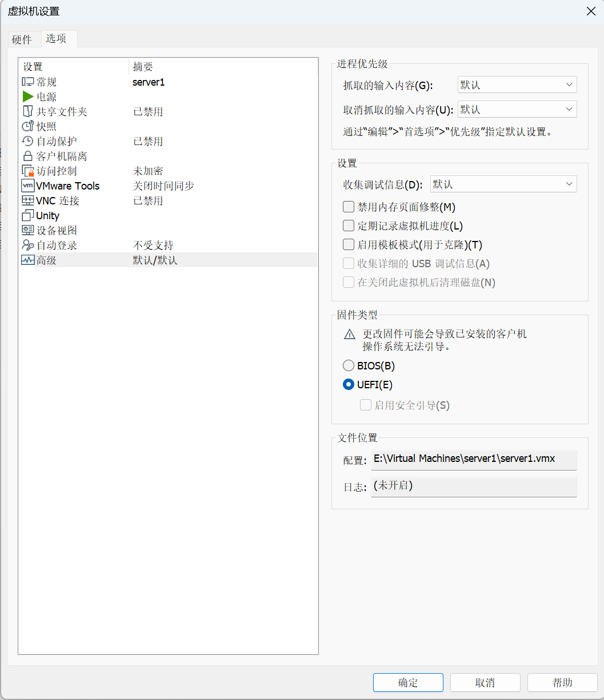Select the 自动保护 row label
The width and height of the screenshot is (604, 700).
pos(57,142)
